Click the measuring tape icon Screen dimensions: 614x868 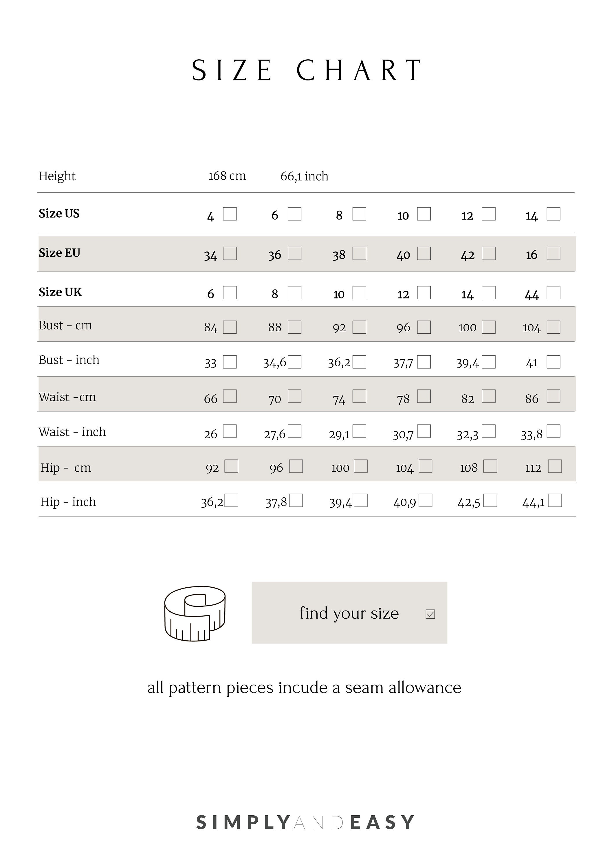(195, 613)
